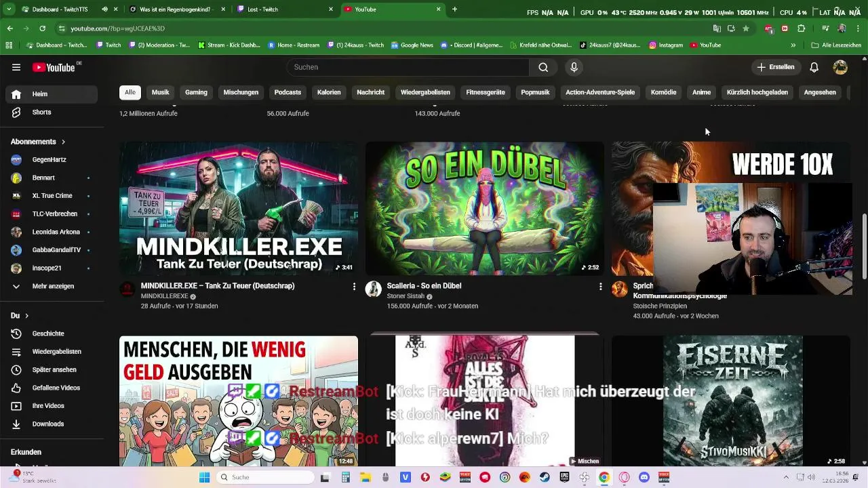Start voice search with the microphone
Screen dimensions: 868x488
click(574, 67)
